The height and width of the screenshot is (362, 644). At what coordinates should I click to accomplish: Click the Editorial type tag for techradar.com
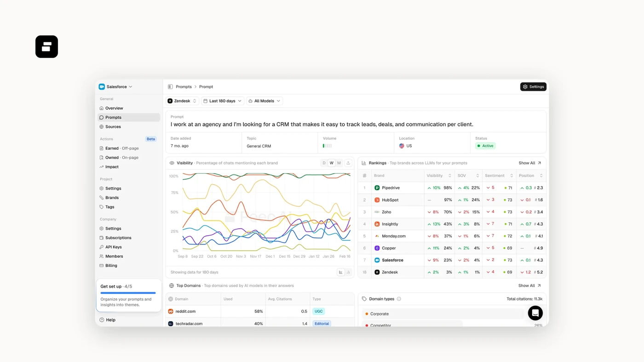coord(322,323)
